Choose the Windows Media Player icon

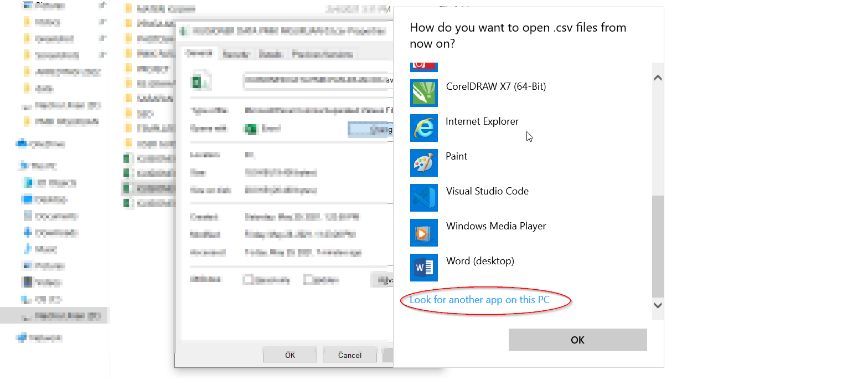pyautogui.click(x=424, y=233)
